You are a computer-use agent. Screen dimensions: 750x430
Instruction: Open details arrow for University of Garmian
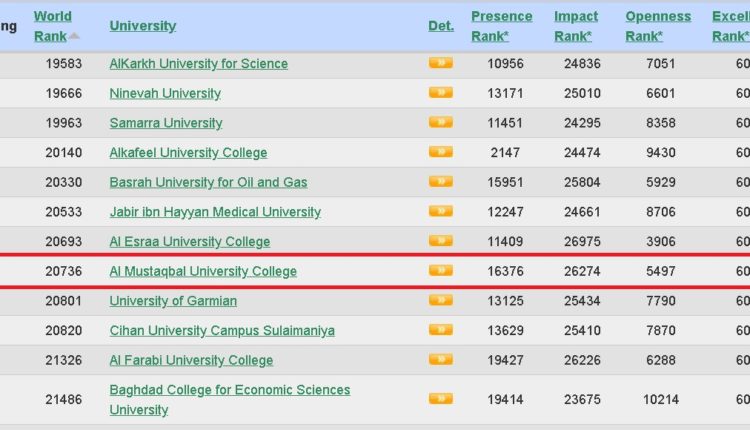(440, 300)
